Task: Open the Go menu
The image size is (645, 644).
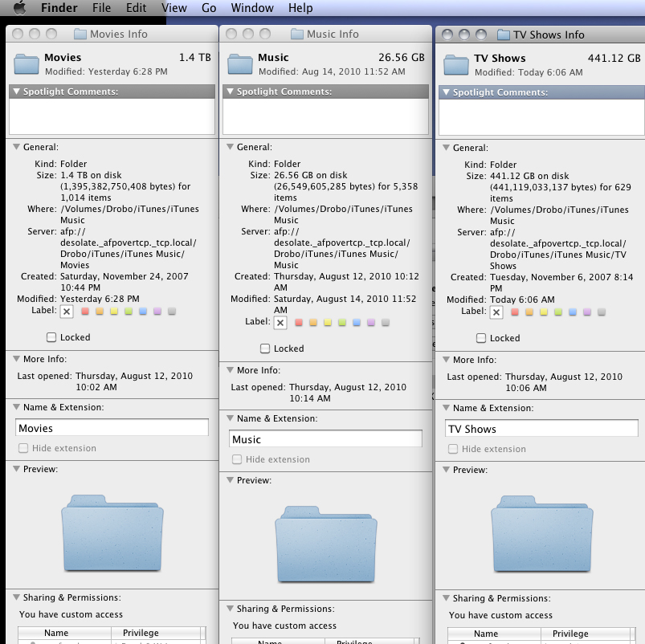Action: [x=209, y=8]
